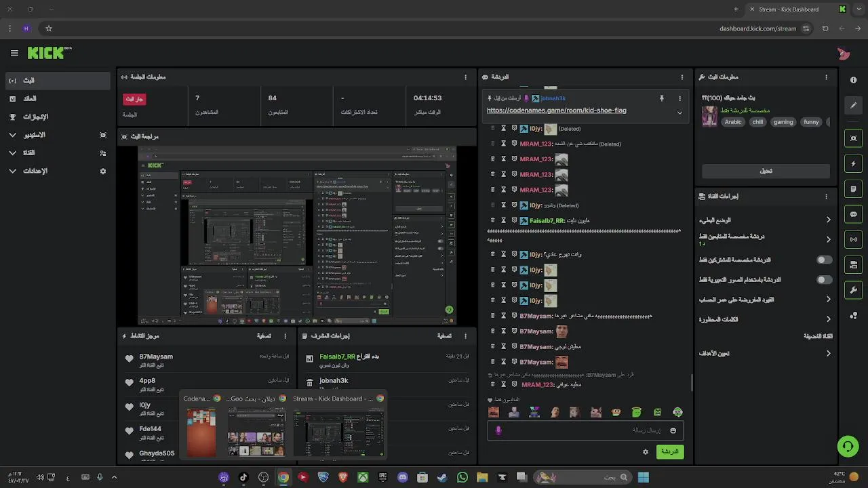Expand set goals row chevron
Screen dimensions: 868x488
coord(828,353)
